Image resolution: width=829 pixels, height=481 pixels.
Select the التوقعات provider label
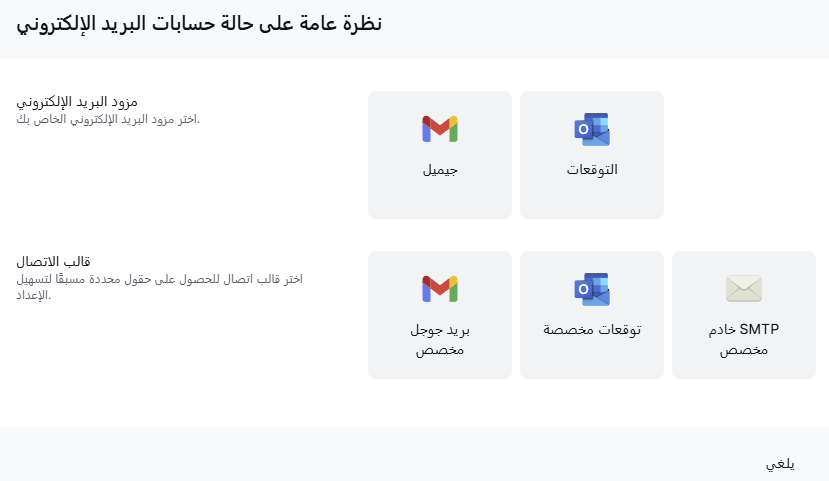(592, 170)
